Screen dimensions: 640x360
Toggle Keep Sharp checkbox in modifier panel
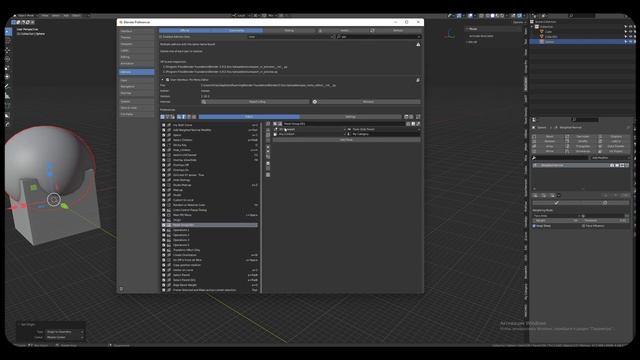tap(534, 226)
